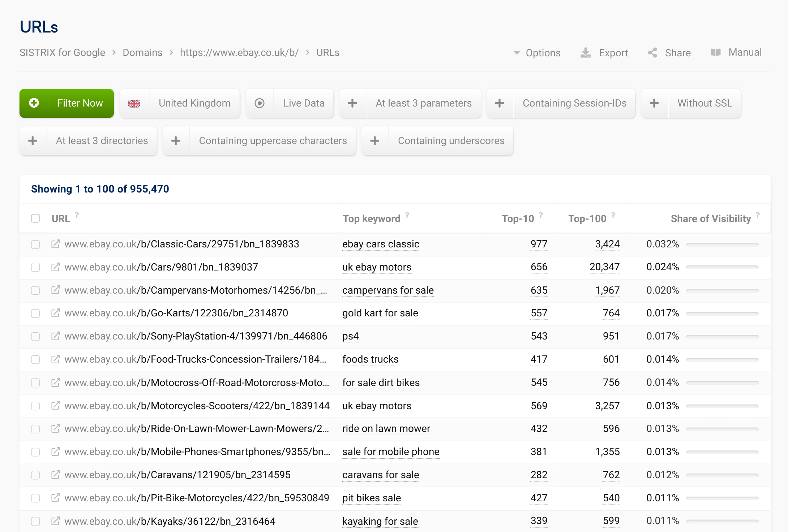Check the Classic-Cars row checkbox
Screen dimensions: 788x532
[x=35, y=245]
